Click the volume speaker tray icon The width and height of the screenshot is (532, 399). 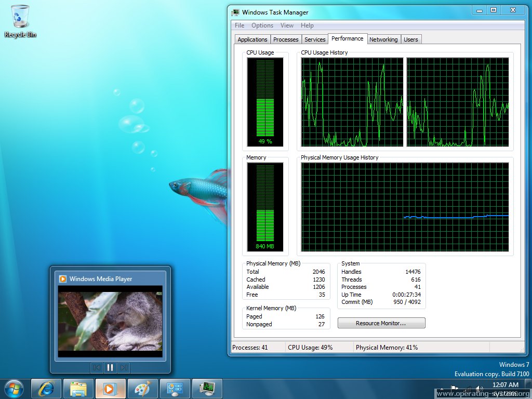480,389
